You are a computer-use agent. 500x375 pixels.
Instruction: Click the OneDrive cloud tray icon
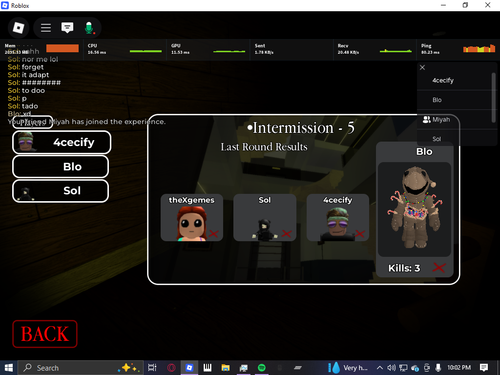pyautogui.click(x=415, y=368)
